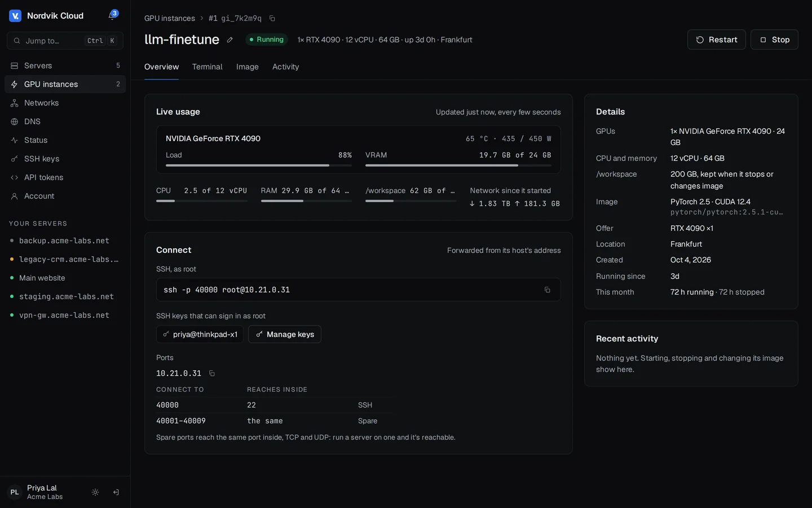Click the '65 °C · 435 / 450 W' reading
812x508 pixels.
point(508,138)
